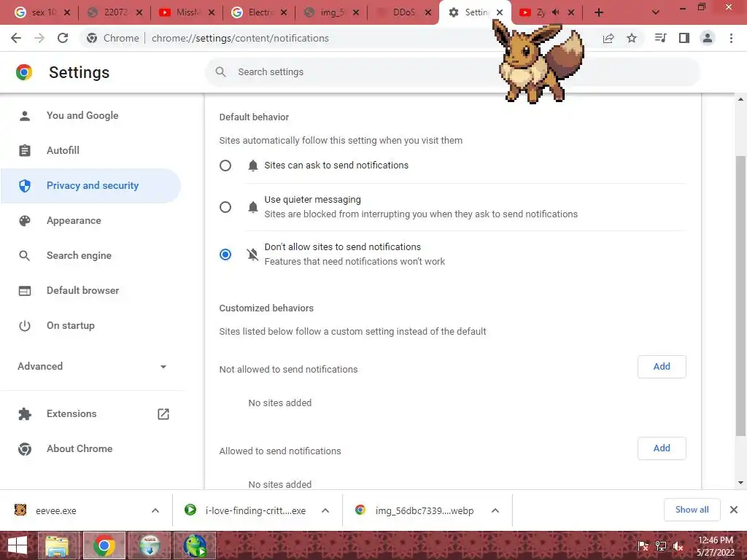The width and height of the screenshot is (747, 560).
Task: Click the search magnifier in settings search
Action: point(220,72)
